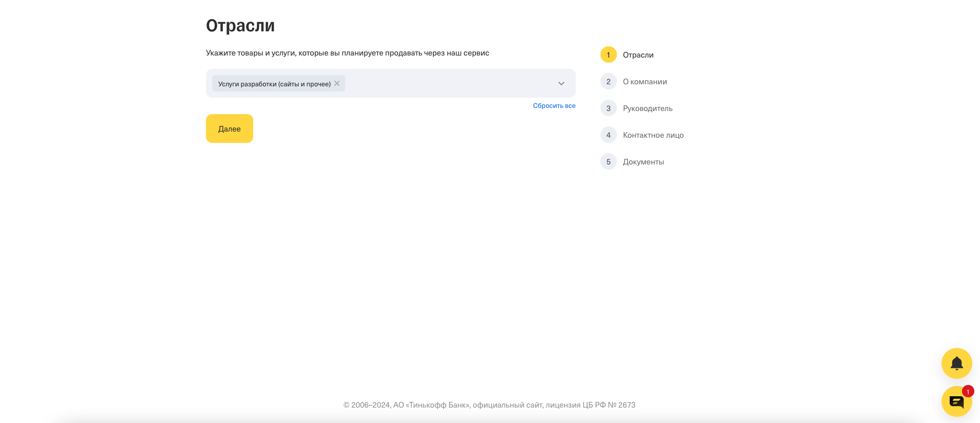Click the 'Услуги разработки (сайты и прочее)' chip
Screen dimensions: 980x423
pyautogui.click(x=278, y=83)
